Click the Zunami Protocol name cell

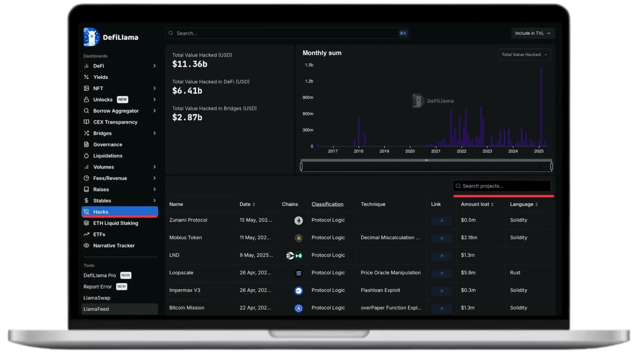tap(188, 220)
